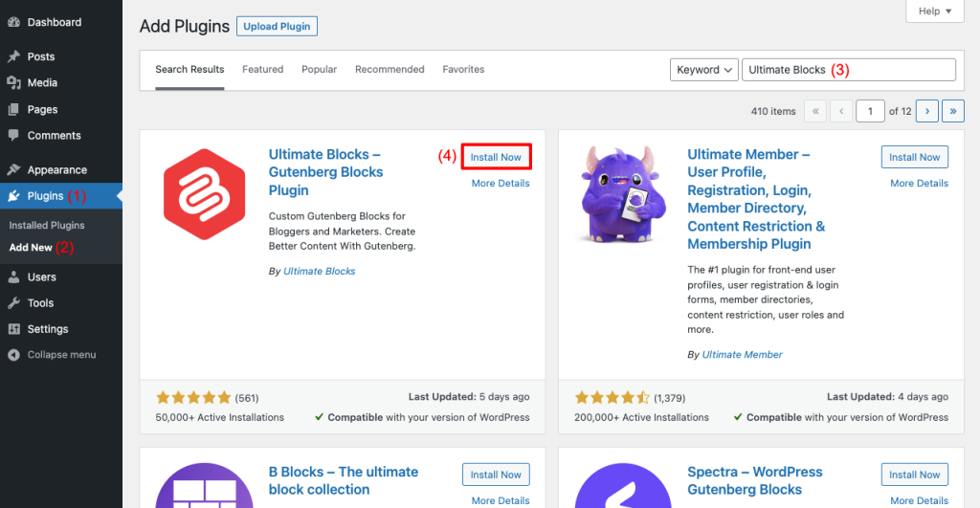980x508 pixels.
Task: Expand the Help panel
Action: coord(934,11)
